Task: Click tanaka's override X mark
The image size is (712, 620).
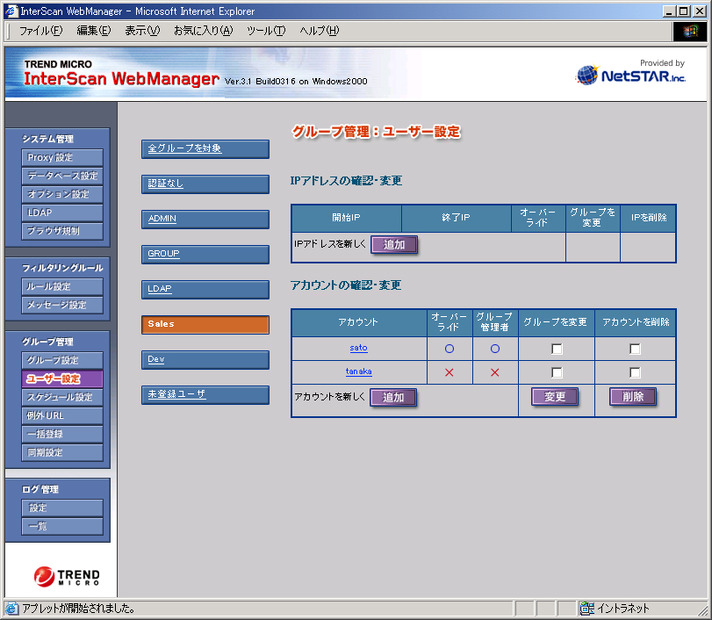Action: coord(449,372)
